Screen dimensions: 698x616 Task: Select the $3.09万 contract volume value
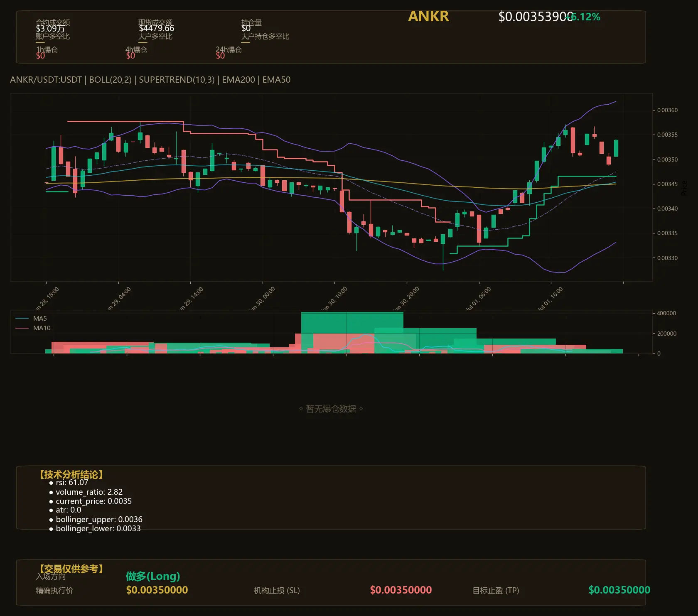coord(50,29)
